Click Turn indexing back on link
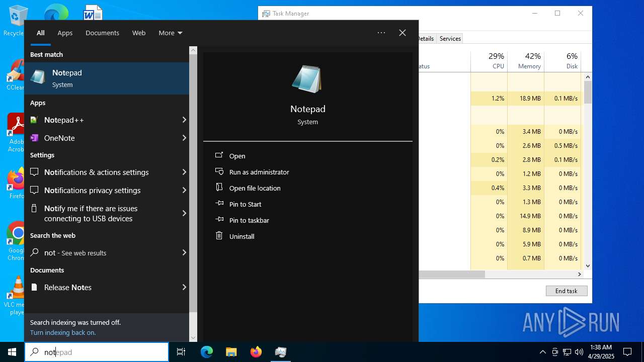This screenshot has height=362, width=644. [63, 332]
